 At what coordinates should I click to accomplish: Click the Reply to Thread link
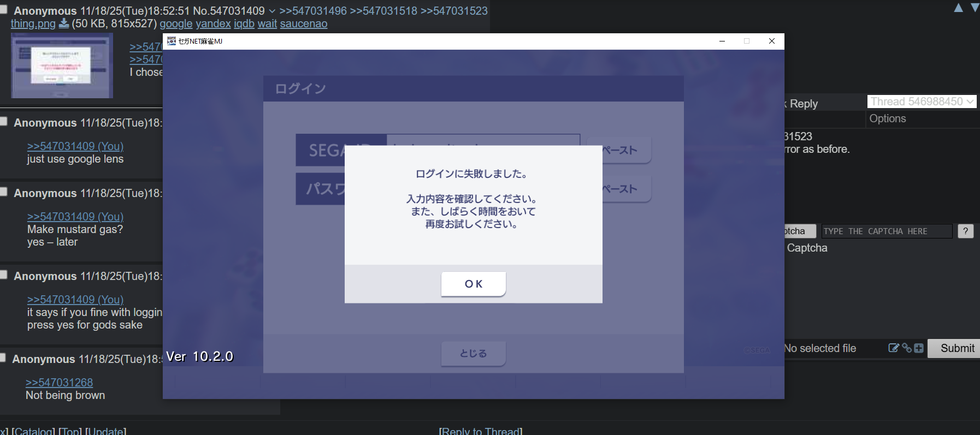pyautogui.click(x=481, y=431)
